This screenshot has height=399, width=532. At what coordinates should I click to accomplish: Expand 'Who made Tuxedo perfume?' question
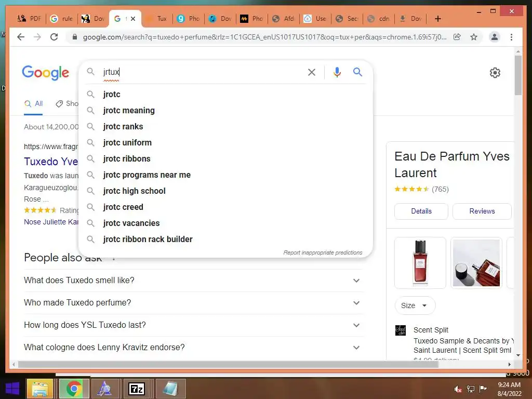point(193,303)
